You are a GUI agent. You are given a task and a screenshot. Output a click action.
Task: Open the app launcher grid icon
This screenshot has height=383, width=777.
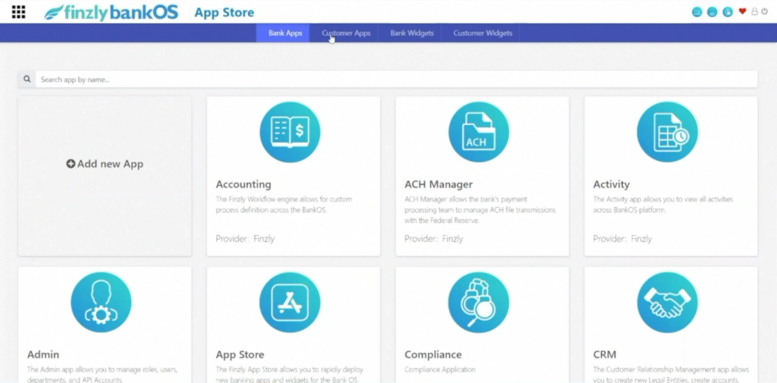[x=18, y=12]
